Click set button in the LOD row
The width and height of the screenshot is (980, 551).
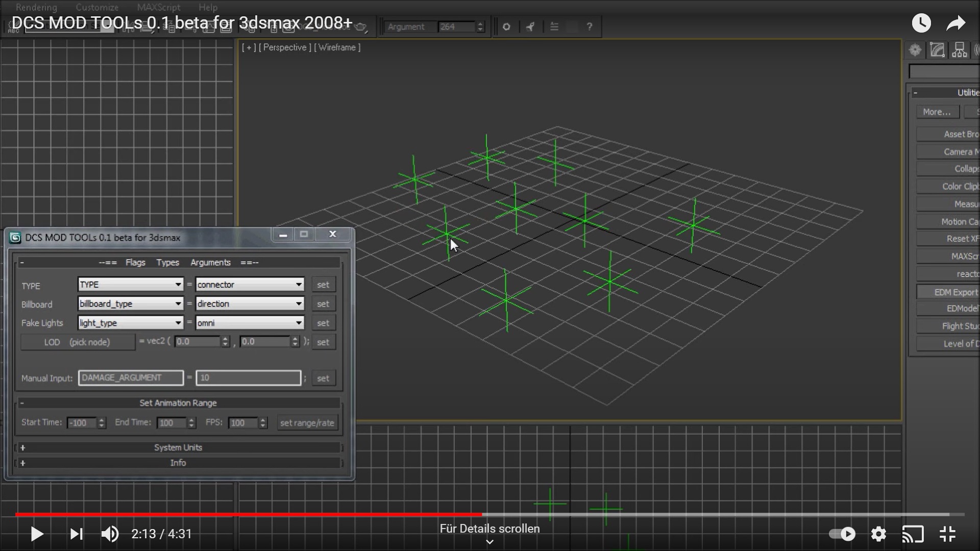point(323,342)
